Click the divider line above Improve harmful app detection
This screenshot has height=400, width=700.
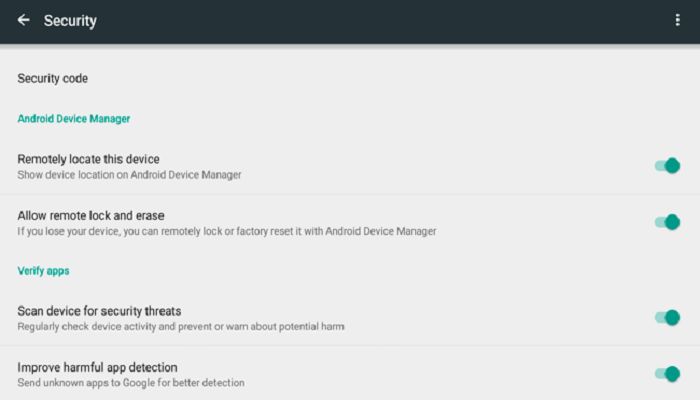(x=350, y=345)
